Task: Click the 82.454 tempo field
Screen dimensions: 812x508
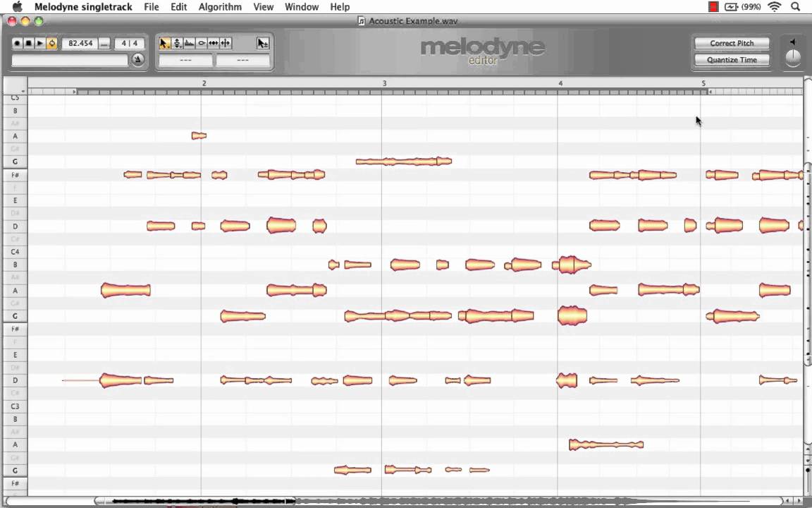Action: (80, 44)
